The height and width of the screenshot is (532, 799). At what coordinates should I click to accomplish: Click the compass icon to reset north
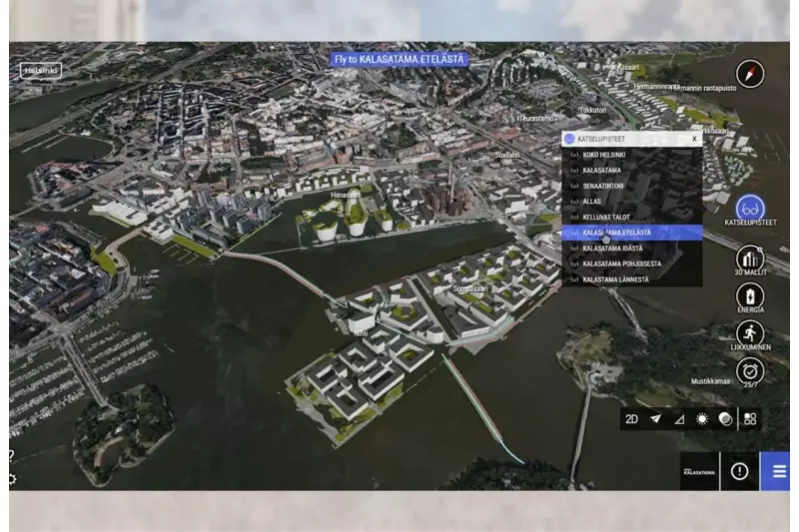pos(750,74)
